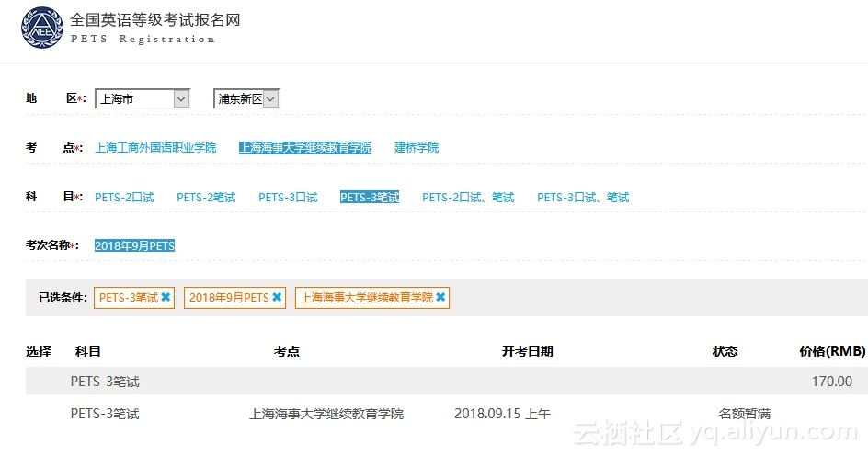Click the 开考日期 column header
The width and height of the screenshot is (868, 456).
point(528,351)
